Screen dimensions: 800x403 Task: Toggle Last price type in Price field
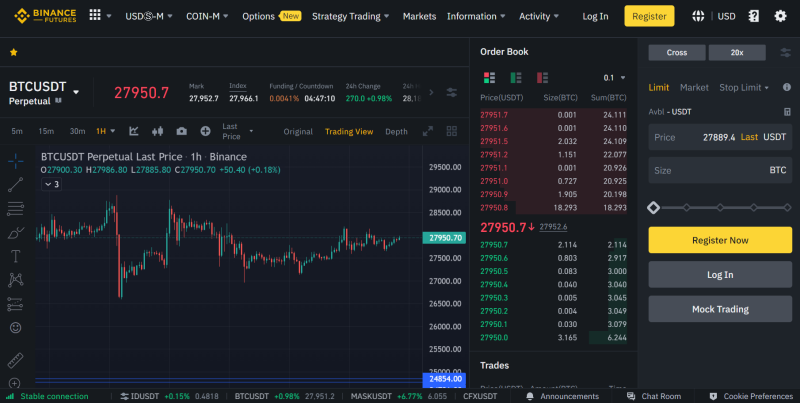click(749, 137)
